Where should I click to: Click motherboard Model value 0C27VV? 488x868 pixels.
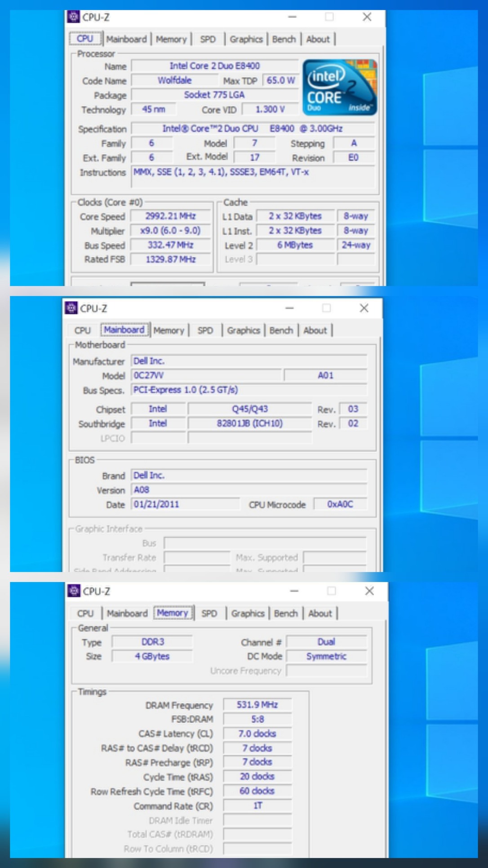(x=206, y=375)
